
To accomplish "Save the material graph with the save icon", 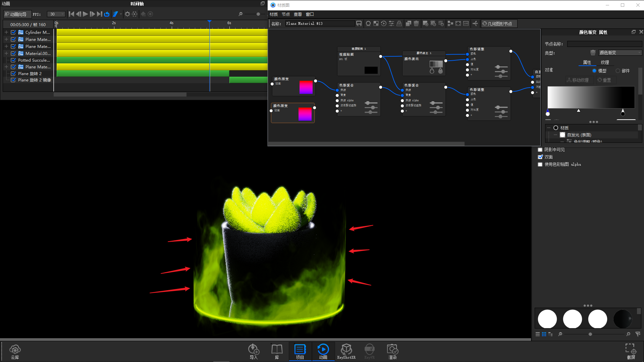I will click(x=359, y=23).
